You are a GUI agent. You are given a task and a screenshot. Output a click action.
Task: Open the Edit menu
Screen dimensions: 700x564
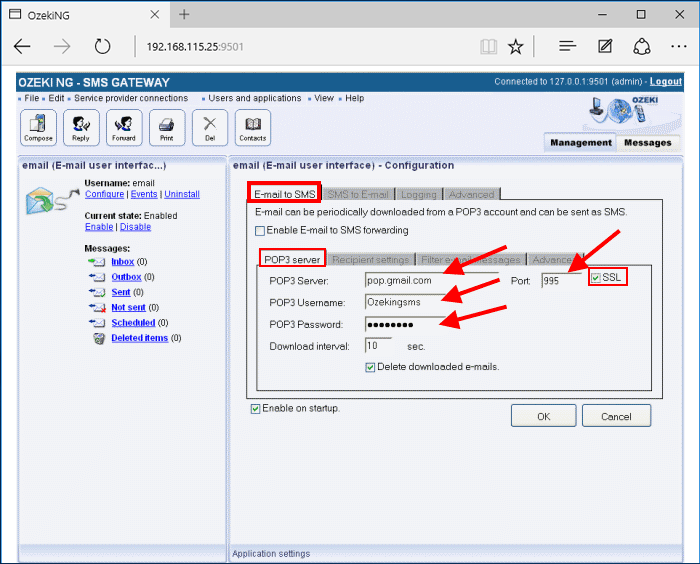[x=56, y=98]
